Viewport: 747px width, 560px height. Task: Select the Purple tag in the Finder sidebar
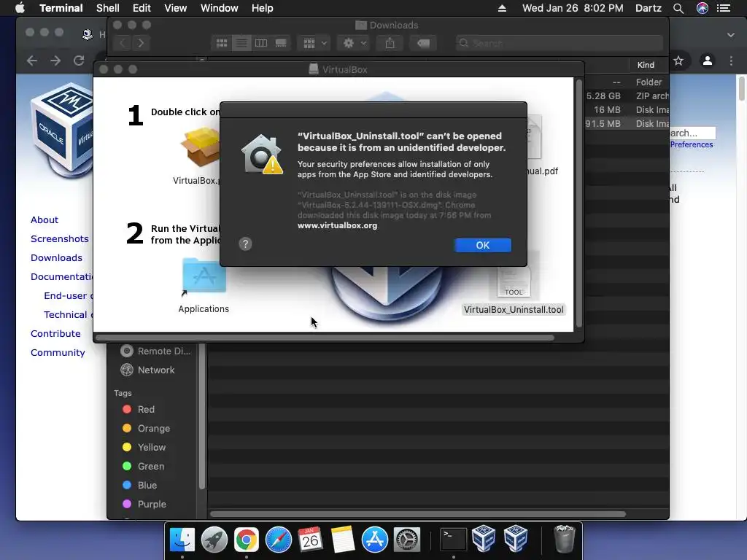[144, 504]
